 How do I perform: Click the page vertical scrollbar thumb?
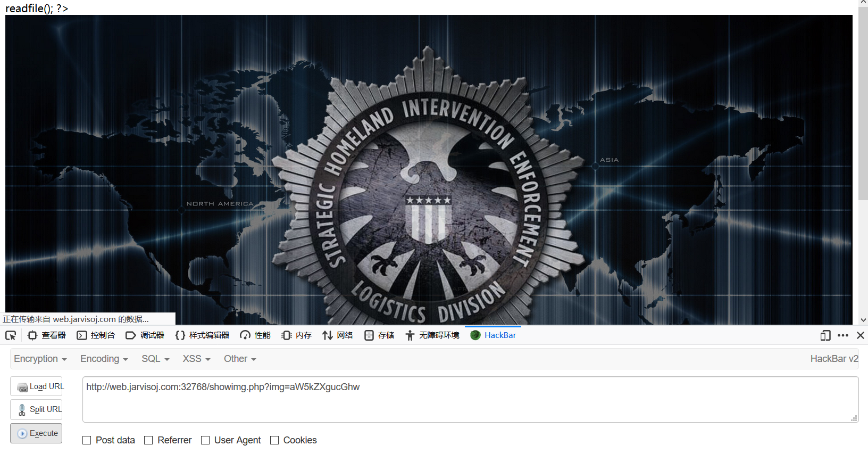point(863,104)
